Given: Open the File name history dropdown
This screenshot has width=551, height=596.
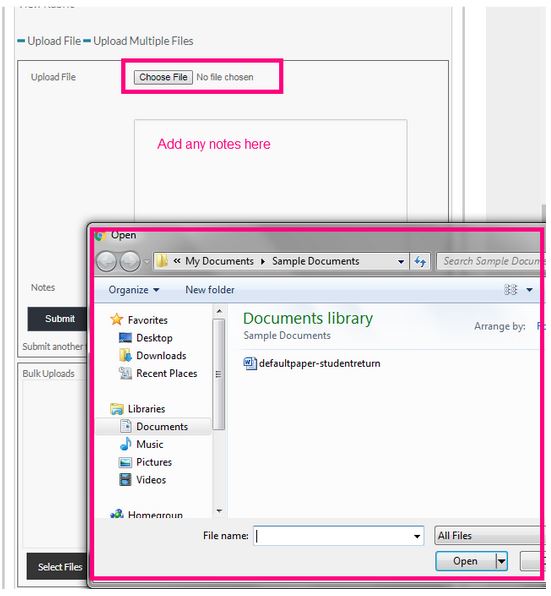Looking at the screenshot, I should (x=417, y=536).
